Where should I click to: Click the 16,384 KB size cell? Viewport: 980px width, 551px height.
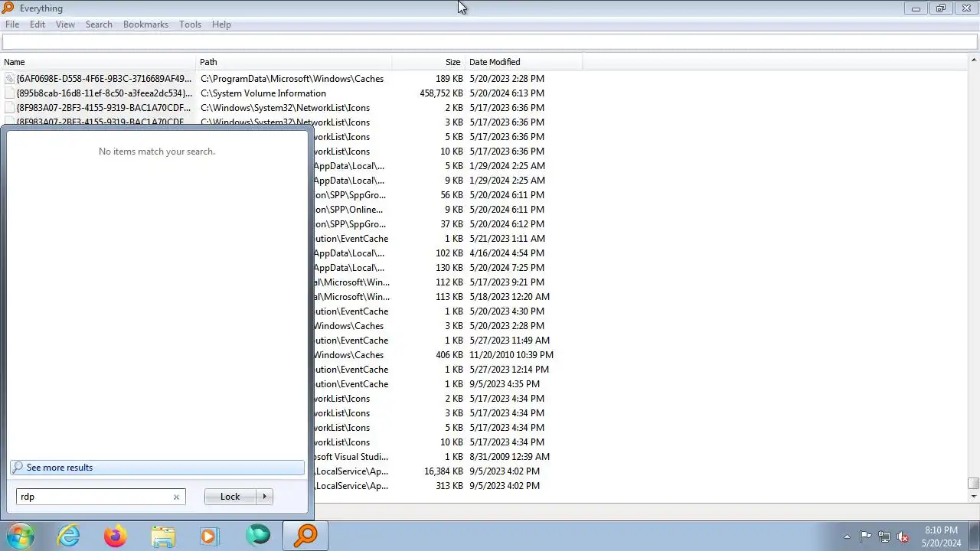tap(444, 471)
